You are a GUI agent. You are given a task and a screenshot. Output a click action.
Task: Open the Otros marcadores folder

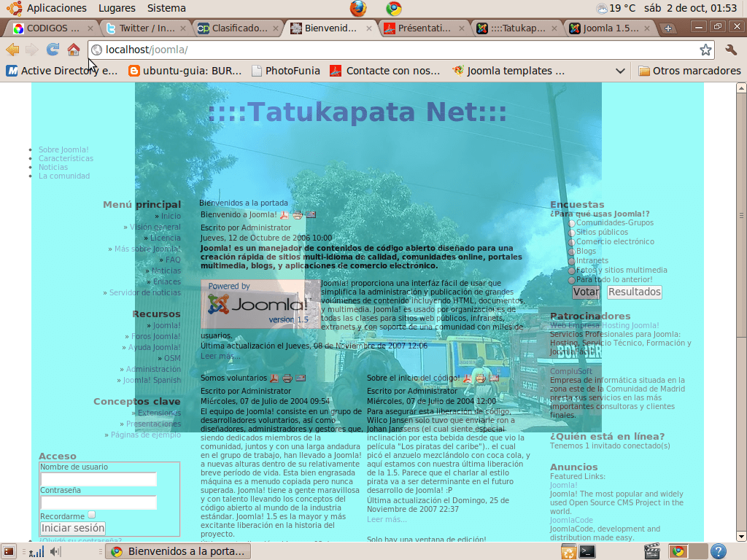click(690, 71)
